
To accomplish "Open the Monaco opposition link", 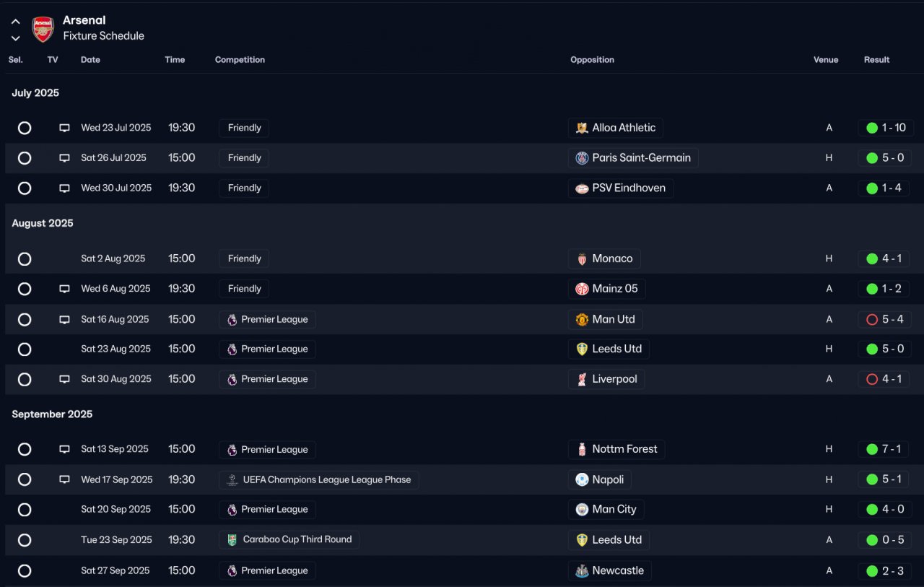I will (x=612, y=258).
